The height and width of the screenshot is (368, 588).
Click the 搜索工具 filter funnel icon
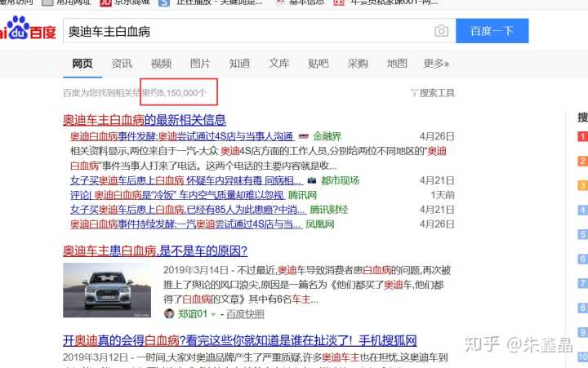pos(414,93)
